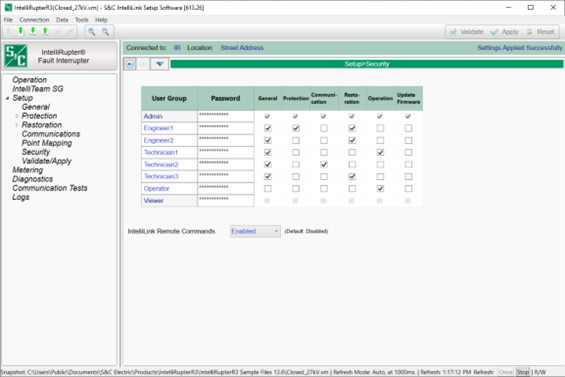The image size is (565, 377).
Task: Click the Settings Applied Successfully message
Action: tap(520, 48)
